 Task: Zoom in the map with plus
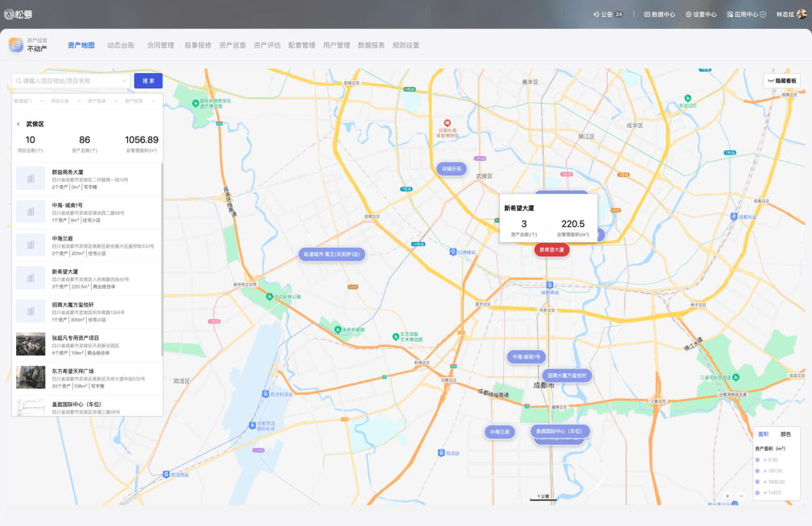coord(727,496)
